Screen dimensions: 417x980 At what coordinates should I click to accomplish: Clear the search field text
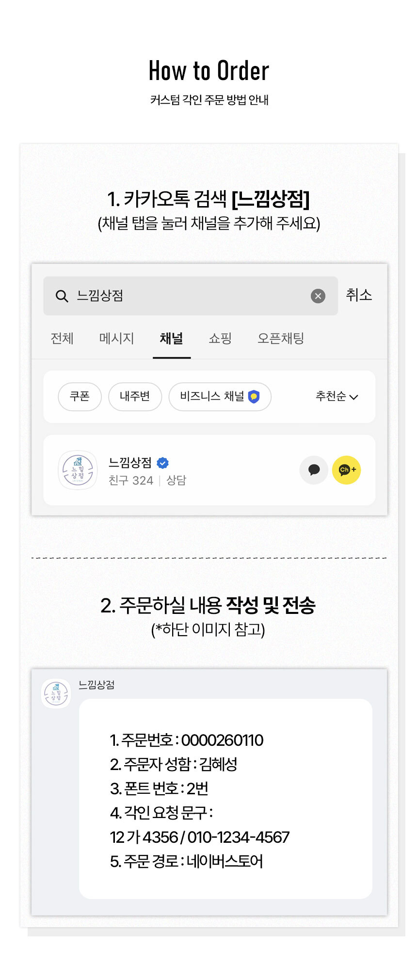[318, 296]
